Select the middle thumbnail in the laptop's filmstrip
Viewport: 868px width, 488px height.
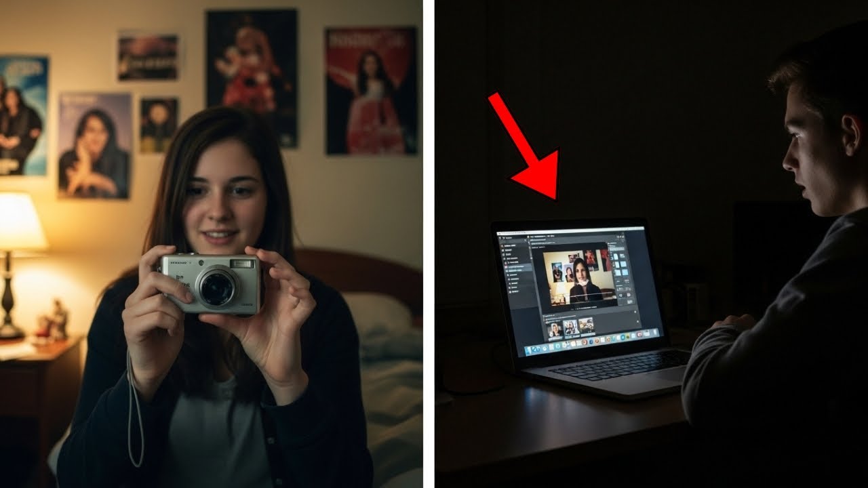571,328
